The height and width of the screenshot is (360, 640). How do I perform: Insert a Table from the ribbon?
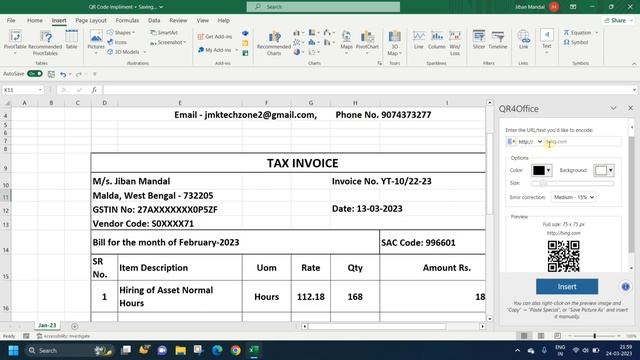[71, 40]
